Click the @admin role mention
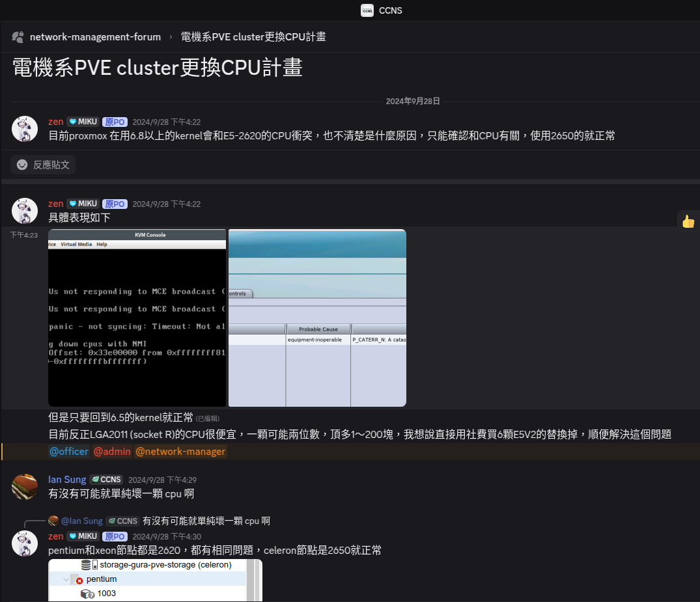The image size is (700, 602). (x=112, y=452)
